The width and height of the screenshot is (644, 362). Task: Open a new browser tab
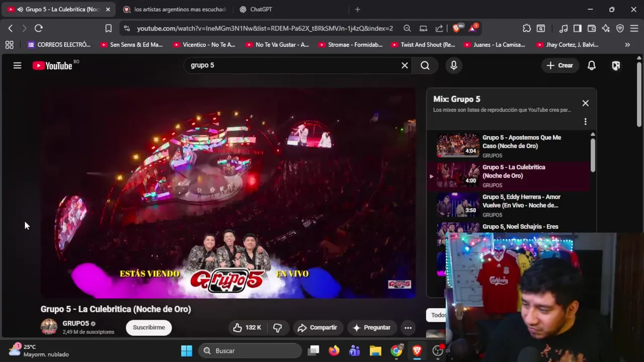357,10
